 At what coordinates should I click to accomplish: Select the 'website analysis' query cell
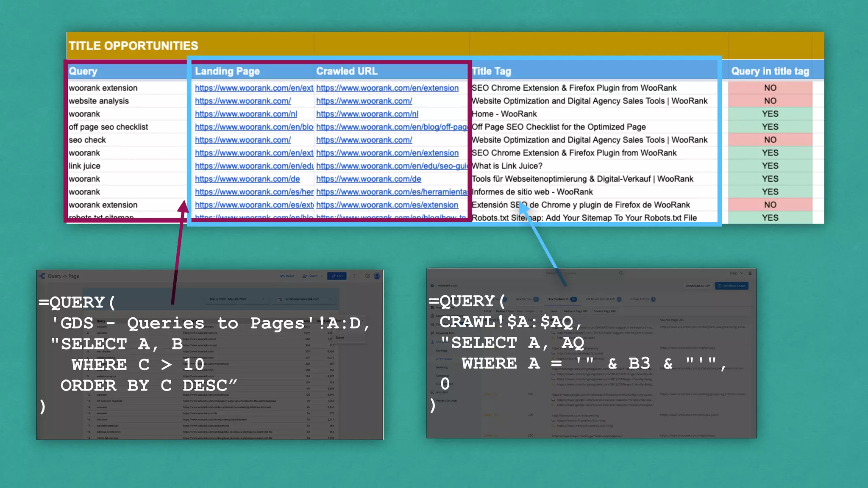pyautogui.click(x=126, y=101)
